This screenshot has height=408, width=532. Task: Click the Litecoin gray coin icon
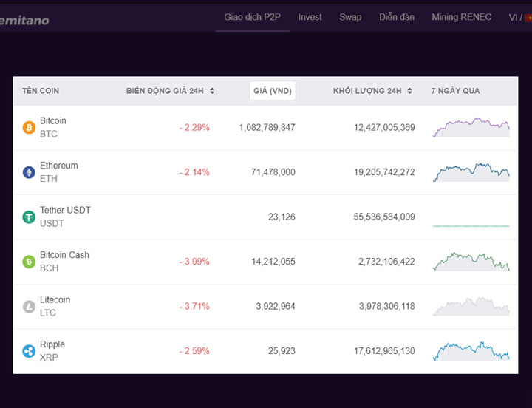[29, 307]
